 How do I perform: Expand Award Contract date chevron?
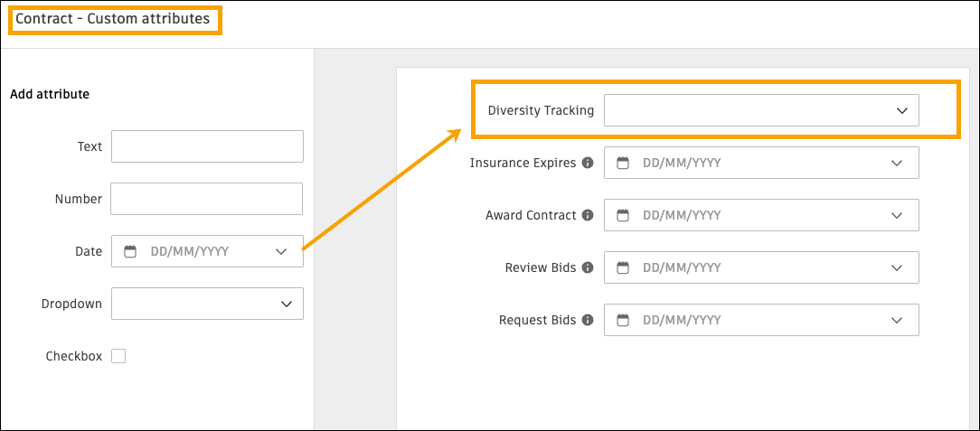(897, 216)
